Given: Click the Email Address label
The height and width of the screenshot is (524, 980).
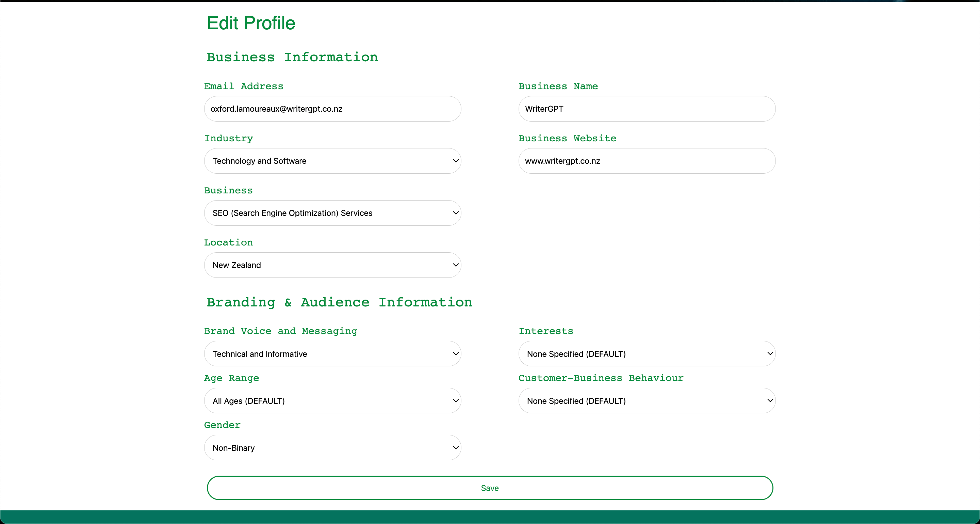Looking at the screenshot, I should [x=244, y=86].
